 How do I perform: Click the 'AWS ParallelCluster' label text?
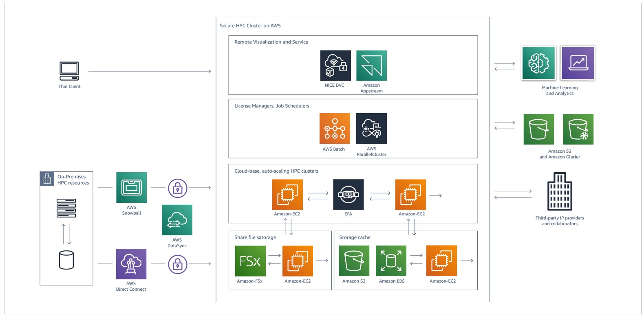click(371, 151)
